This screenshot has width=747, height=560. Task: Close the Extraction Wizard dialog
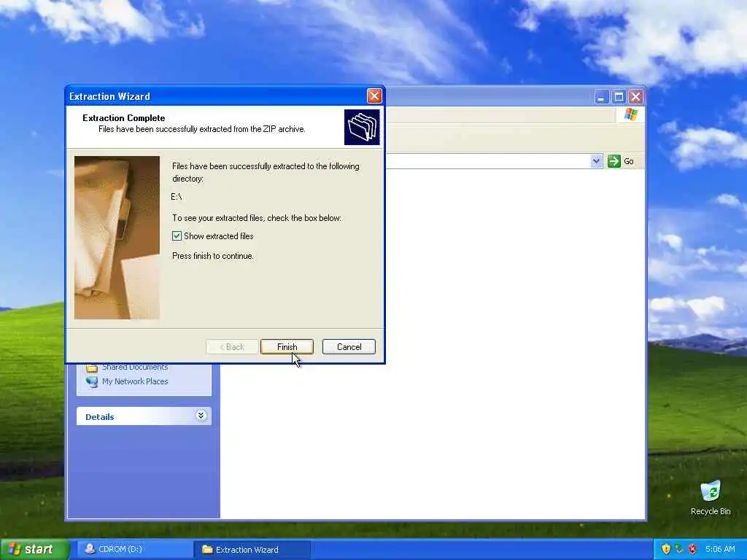pyautogui.click(x=374, y=96)
